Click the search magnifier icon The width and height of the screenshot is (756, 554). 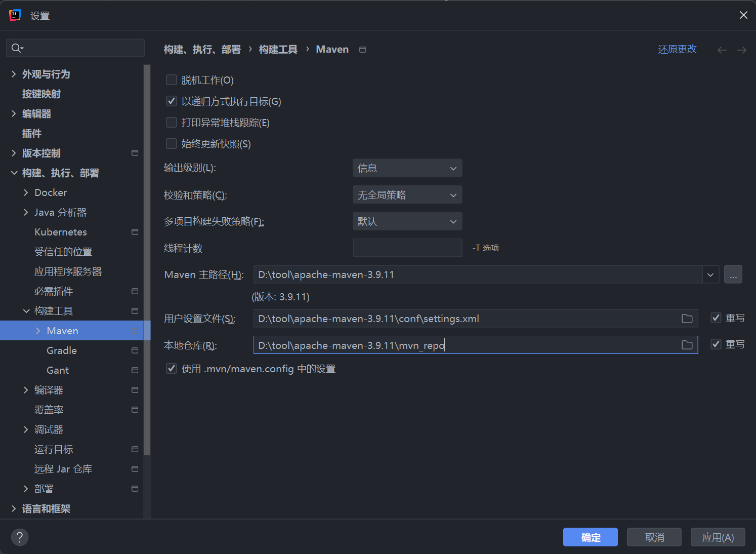click(17, 48)
